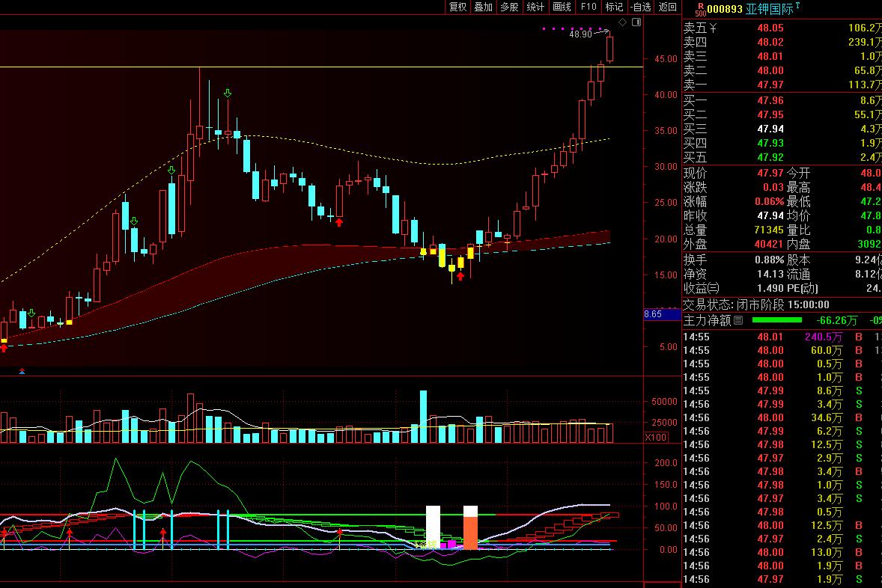
Task: Toggle the side panel square icon
Action: click(x=636, y=22)
